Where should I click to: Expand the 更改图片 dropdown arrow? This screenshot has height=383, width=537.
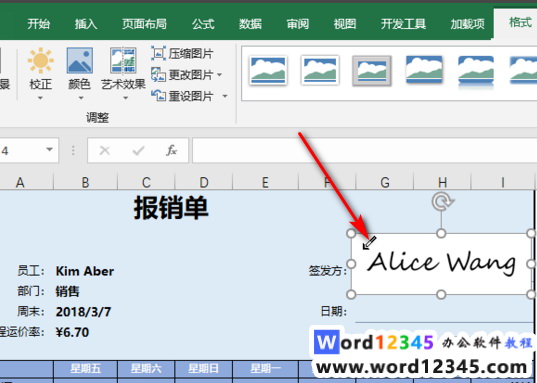(x=220, y=75)
